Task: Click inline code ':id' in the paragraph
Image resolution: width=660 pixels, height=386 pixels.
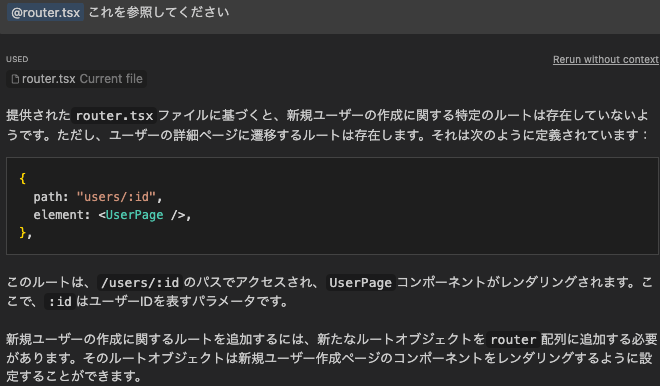Action: pyautogui.click(x=60, y=301)
